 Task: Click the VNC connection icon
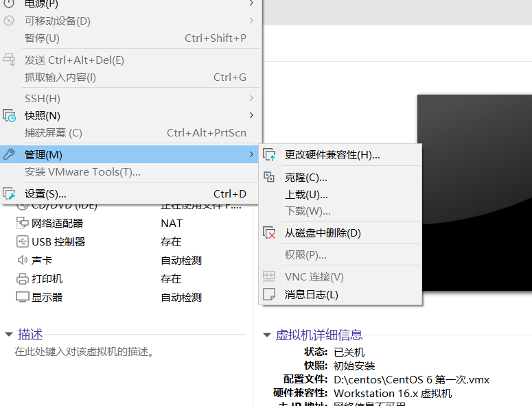click(269, 276)
